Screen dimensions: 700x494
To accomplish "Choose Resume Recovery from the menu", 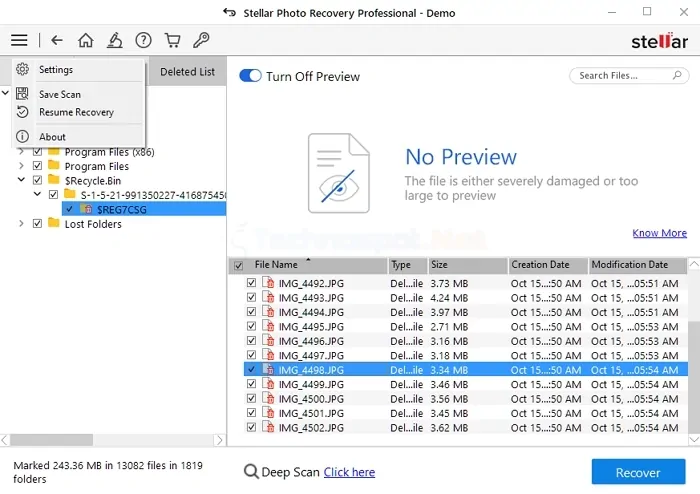I will (76, 112).
